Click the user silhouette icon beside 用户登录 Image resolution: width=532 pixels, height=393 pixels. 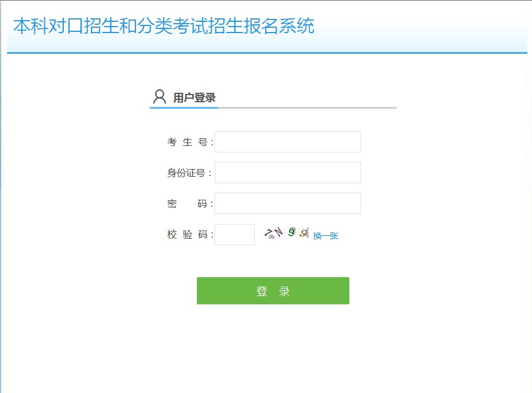pyautogui.click(x=159, y=97)
